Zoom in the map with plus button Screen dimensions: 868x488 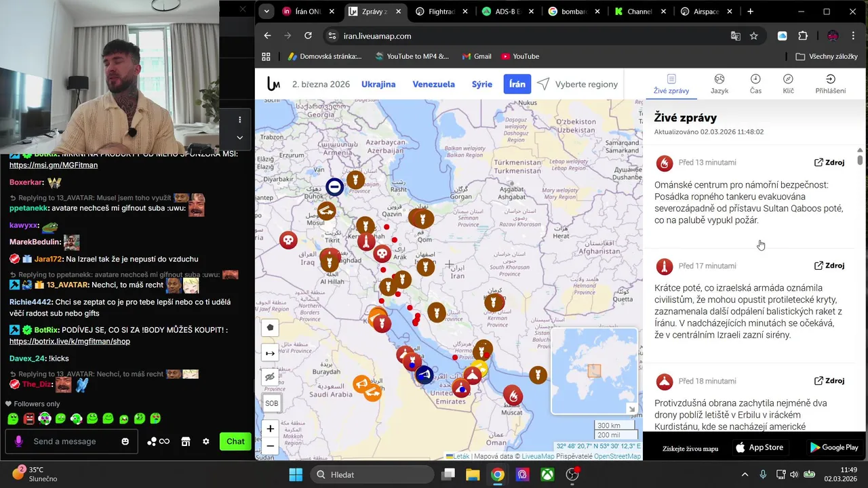pyautogui.click(x=271, y=428)
